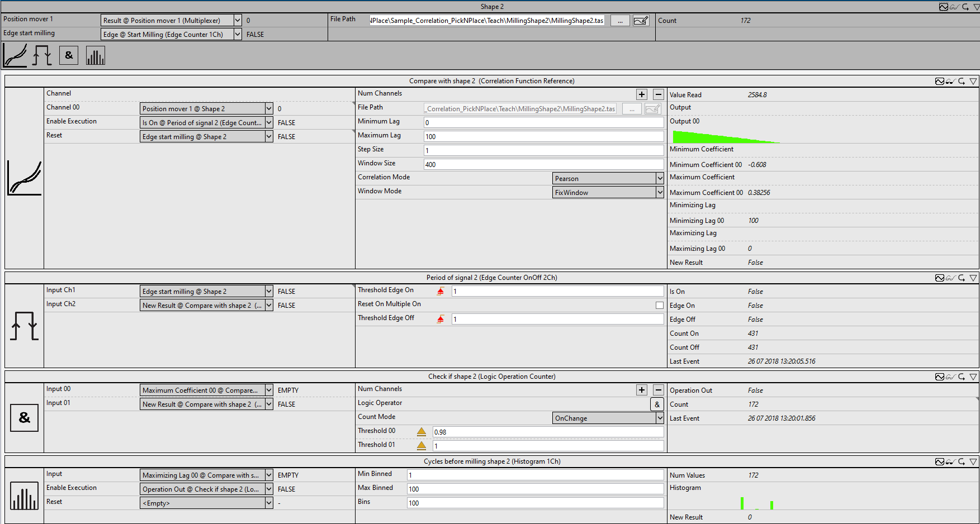Image resolution: width=980 pixels, height=524 pixels.
Task: Open the Edge start milling dropdown at top
Action: click(171, 34)
